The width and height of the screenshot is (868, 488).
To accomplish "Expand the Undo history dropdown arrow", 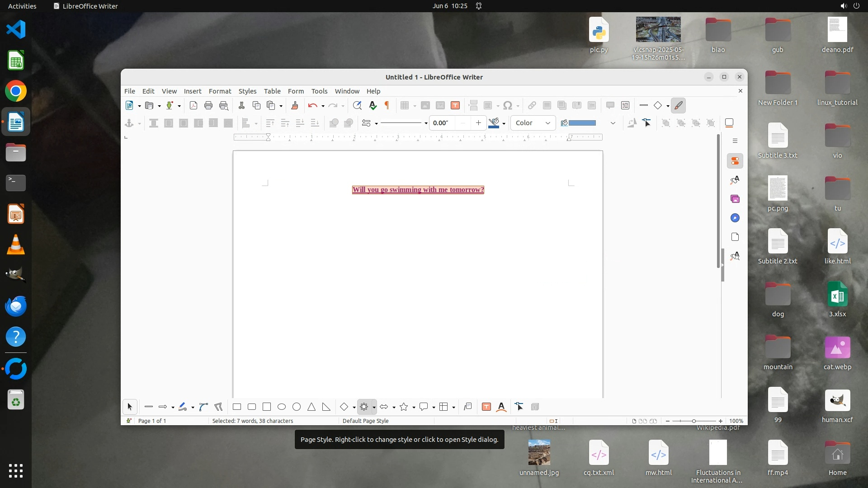I will click(323, 106).
